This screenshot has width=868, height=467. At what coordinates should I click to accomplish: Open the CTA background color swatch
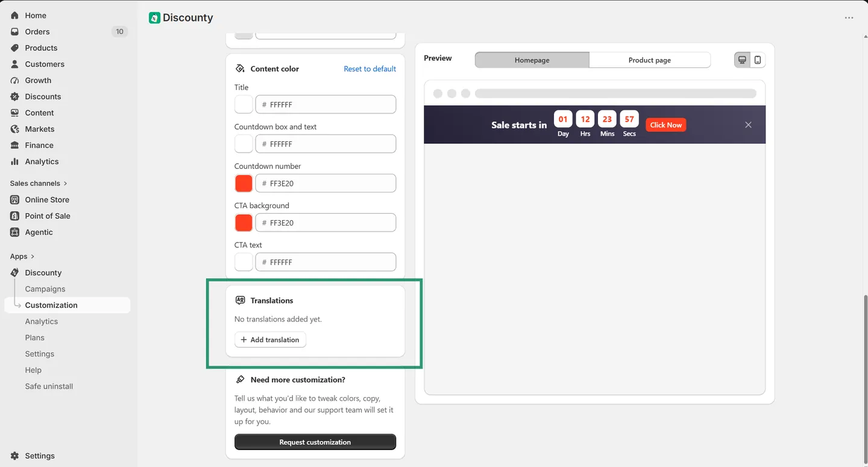point(244,223)
